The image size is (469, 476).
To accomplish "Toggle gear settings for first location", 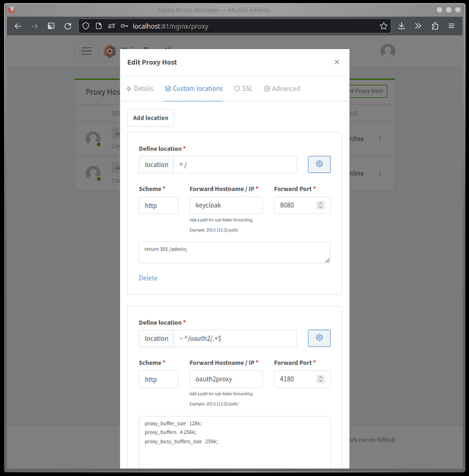I will pyautogui.click(x=319, y=164).
